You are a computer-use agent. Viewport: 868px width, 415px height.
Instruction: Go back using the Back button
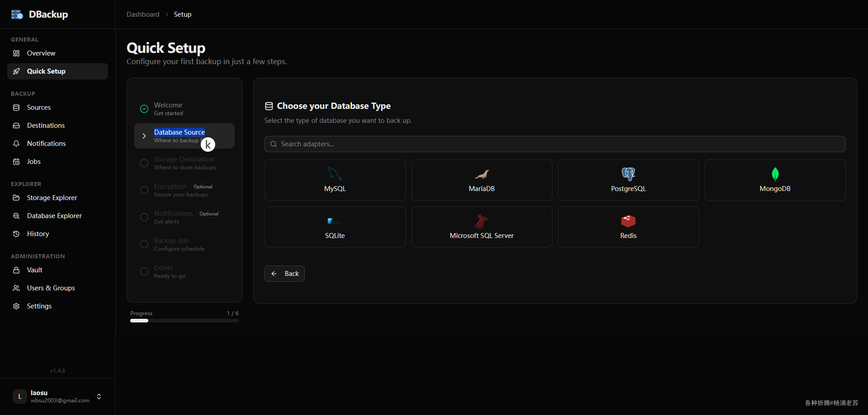coord(284,274)
